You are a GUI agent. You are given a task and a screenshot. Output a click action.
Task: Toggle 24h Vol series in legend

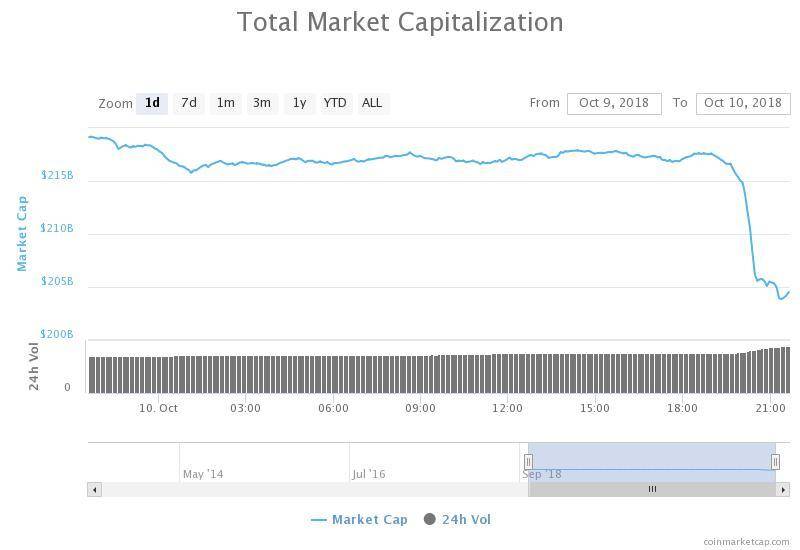[x=466, y=519]
